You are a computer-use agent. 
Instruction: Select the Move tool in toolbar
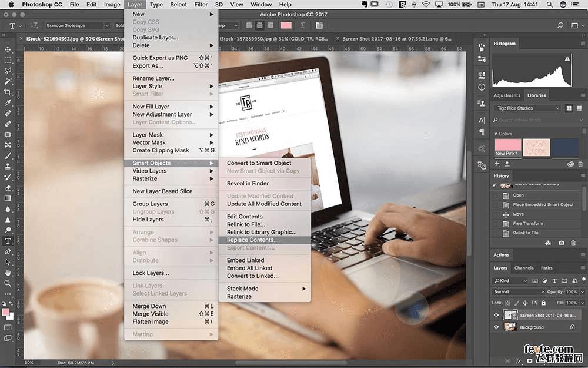click(8, 50)
